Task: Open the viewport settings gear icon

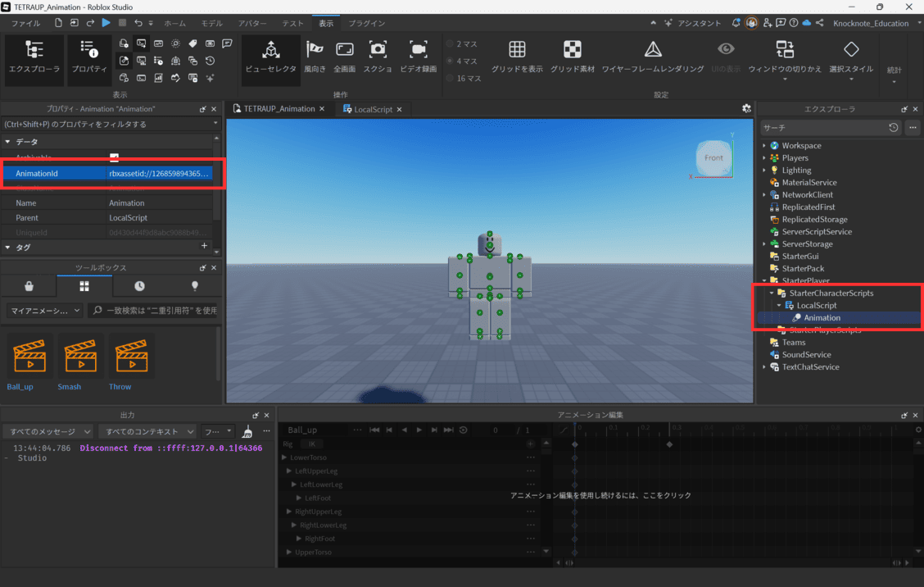Action: click(x=746, y=108)
